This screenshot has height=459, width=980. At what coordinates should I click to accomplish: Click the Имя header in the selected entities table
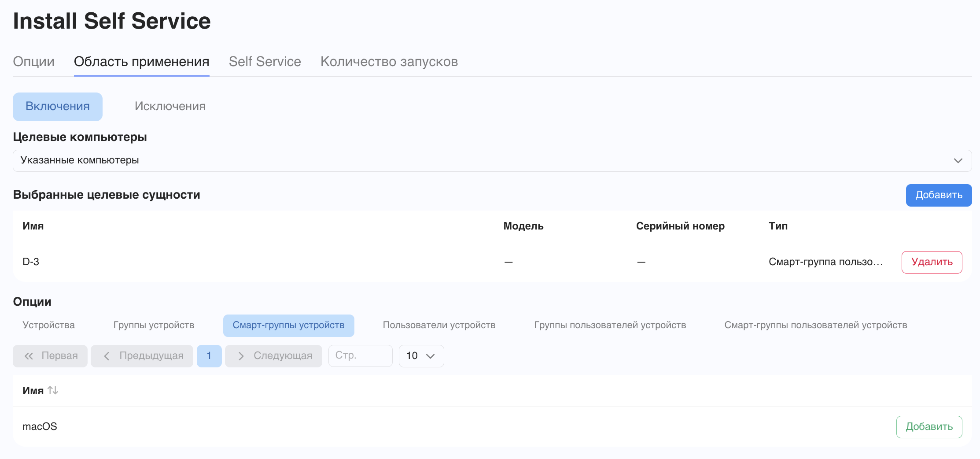coord(33,226)
